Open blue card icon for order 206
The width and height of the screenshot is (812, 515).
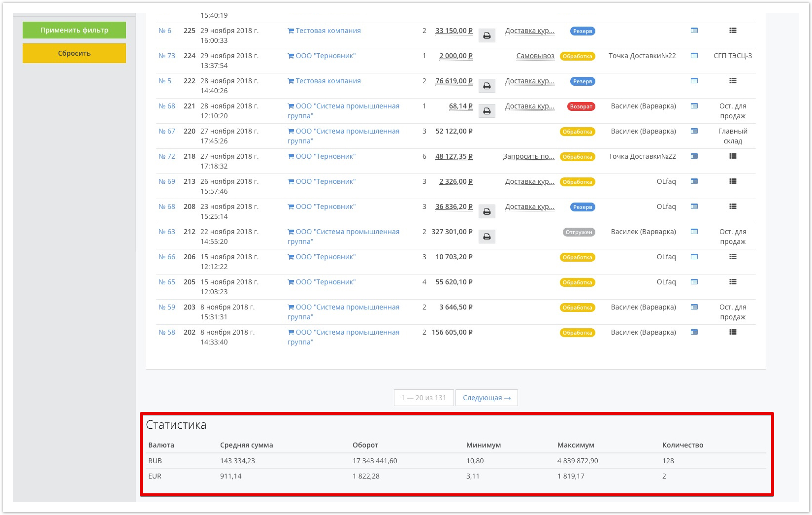click(694, 257)
